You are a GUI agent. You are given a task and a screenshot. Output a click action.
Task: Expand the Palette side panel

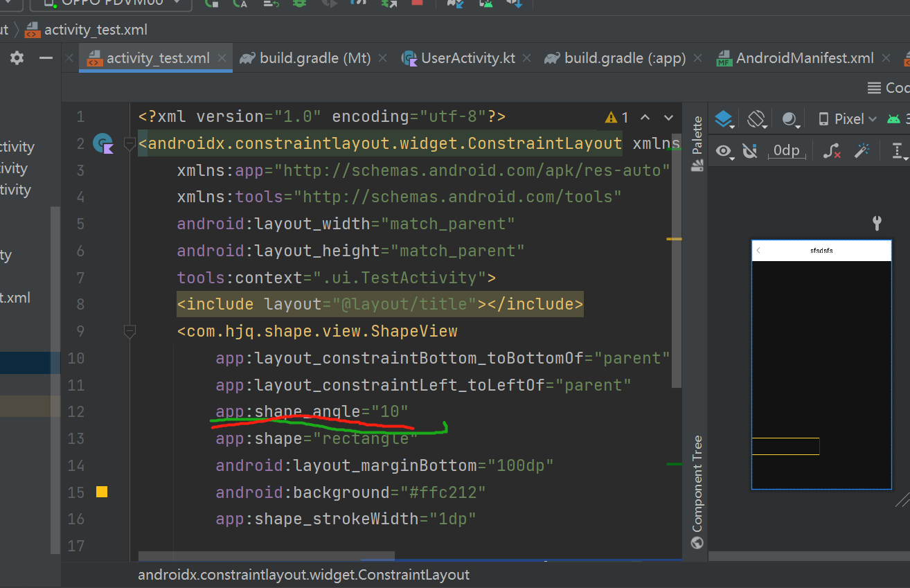click(697, 135)
